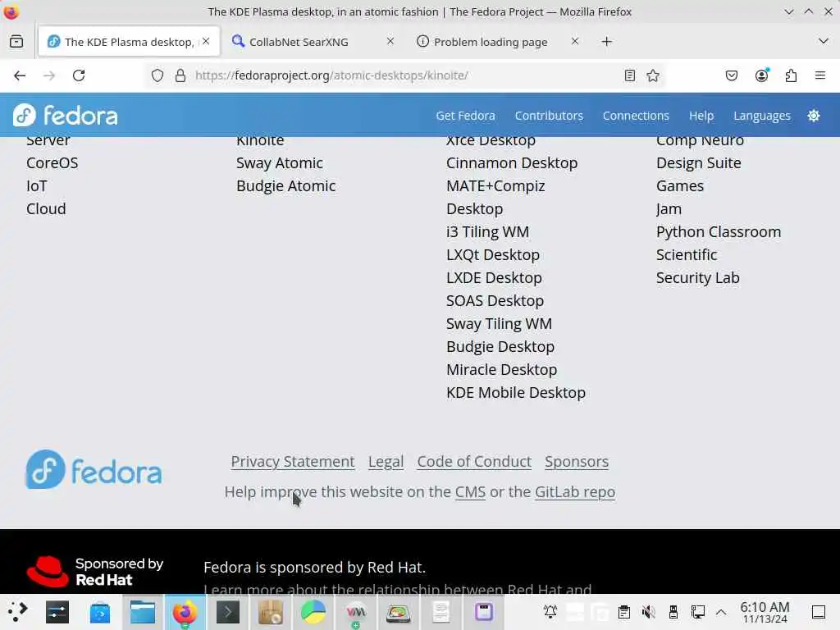Go back to the previous page
The image size is (840, 630).
coord(20,75)
